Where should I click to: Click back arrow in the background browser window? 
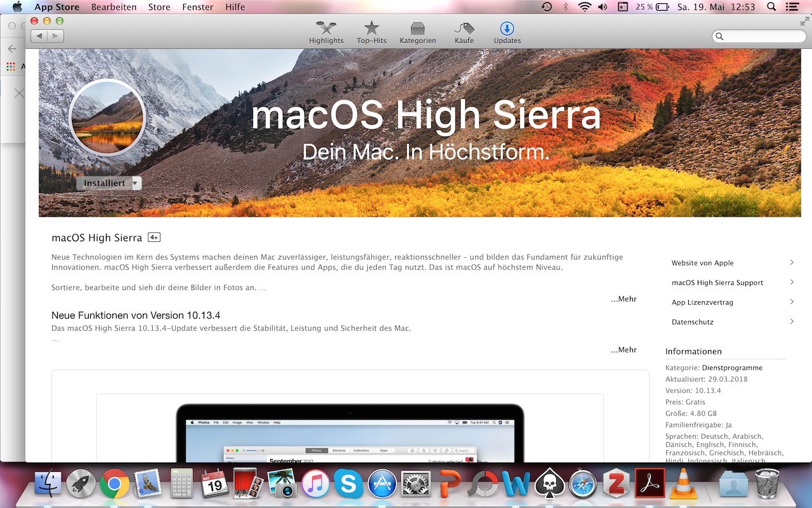click(x=11, y=48)
